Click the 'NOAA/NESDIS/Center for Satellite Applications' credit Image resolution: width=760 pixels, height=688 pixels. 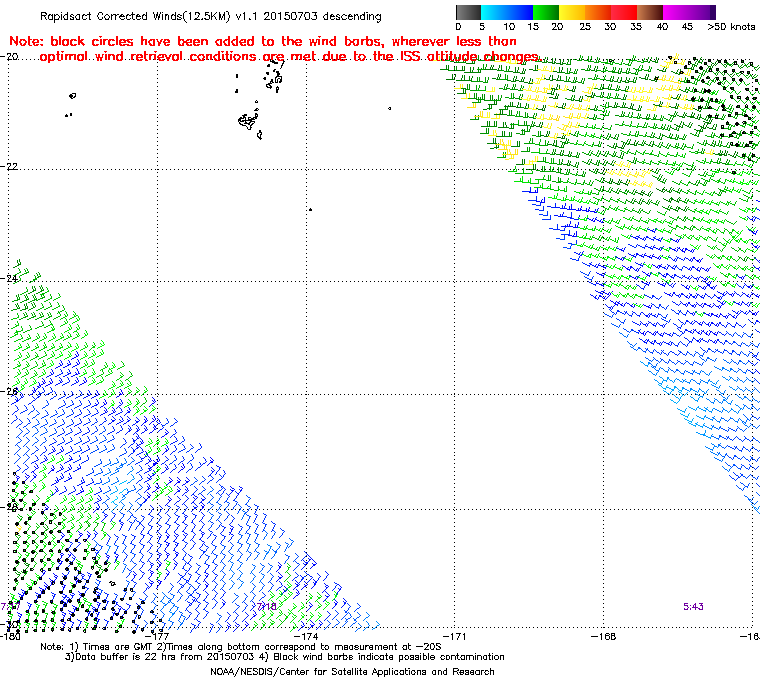352,672
